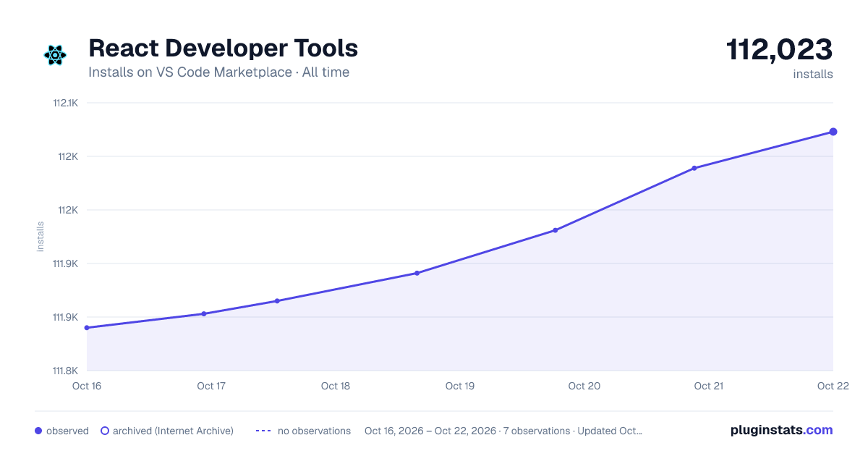
Task: Click the date range and observations text
Action: point(503,431)
